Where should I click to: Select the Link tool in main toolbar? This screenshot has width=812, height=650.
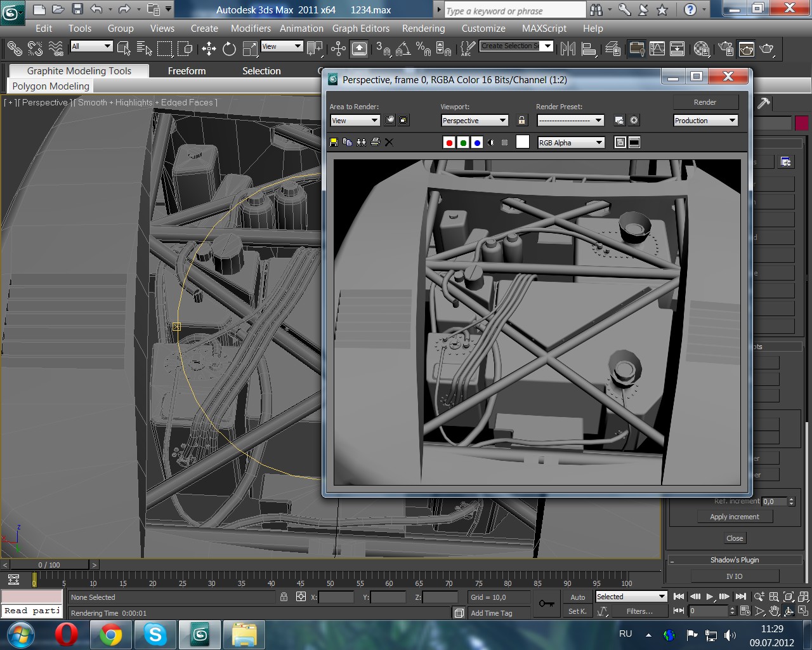click(x=14, y=48)
